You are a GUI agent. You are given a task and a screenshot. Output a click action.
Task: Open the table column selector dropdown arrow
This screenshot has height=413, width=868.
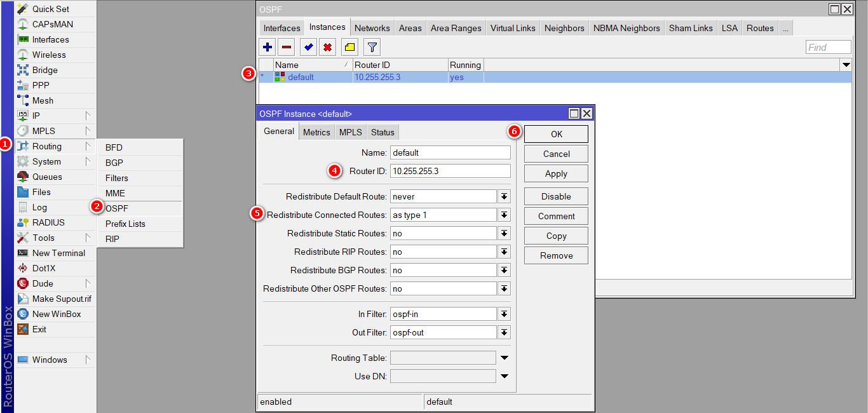846,65
